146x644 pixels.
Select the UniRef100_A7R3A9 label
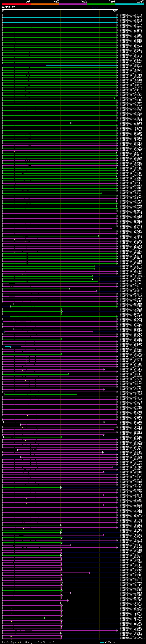pyautogui.click(x=131, y=35)
